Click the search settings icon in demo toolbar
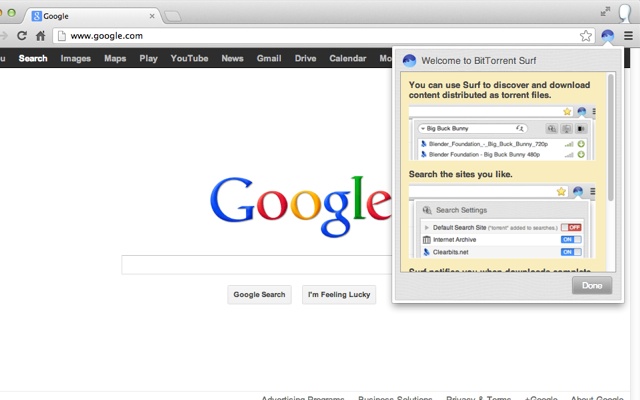640x400 pixels. (552, 129)
